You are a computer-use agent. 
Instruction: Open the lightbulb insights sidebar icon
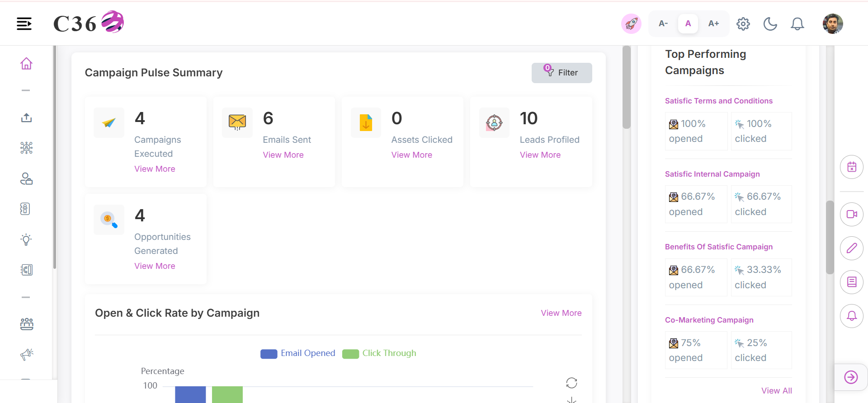click(x=26, y=239)
